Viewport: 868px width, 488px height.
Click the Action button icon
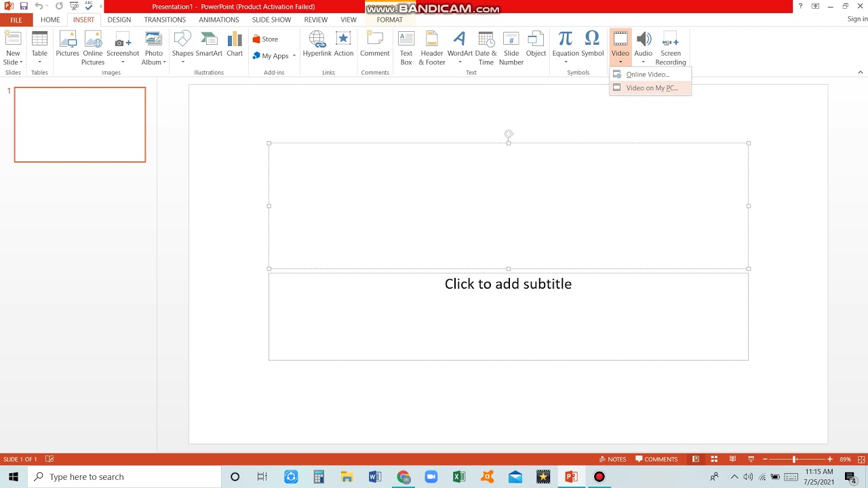click(x=343, y=44)
